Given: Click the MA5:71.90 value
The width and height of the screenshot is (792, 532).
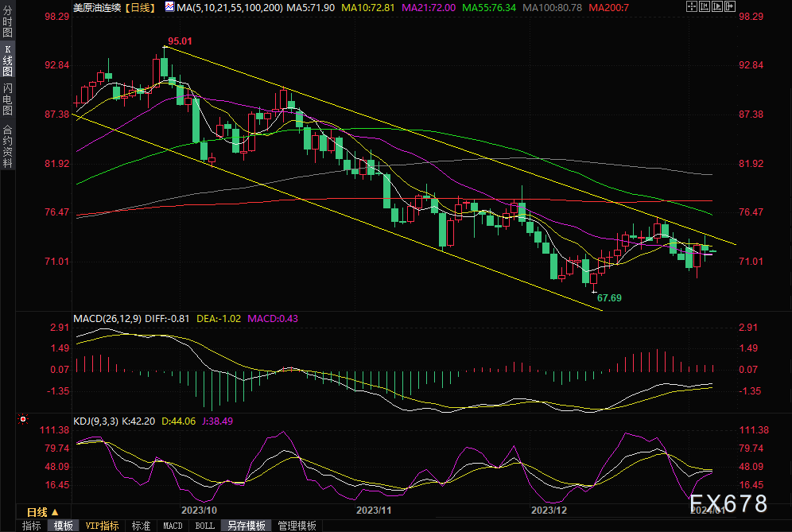Looking at the screenshot, I should pos(311,8).
